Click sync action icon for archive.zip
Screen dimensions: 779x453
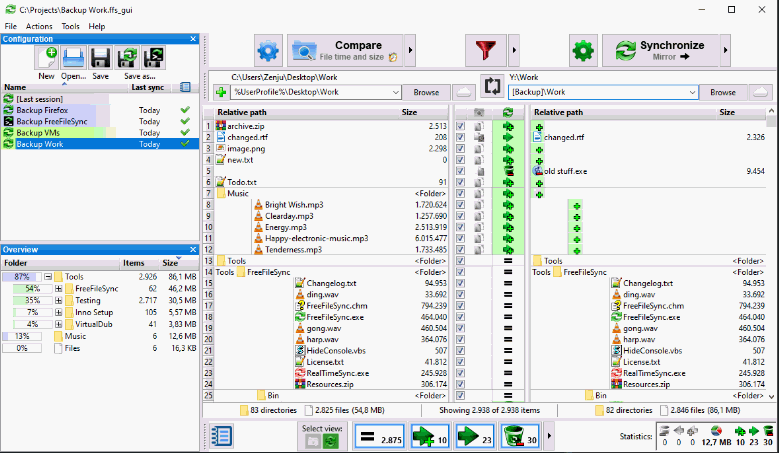pyautogui.click(x=508, y=126)
